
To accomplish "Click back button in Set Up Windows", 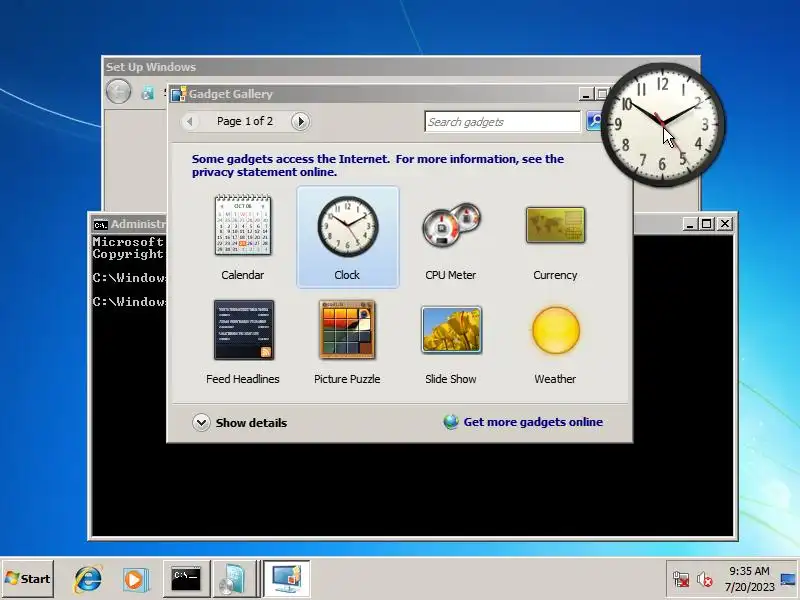I will (118, 92).
